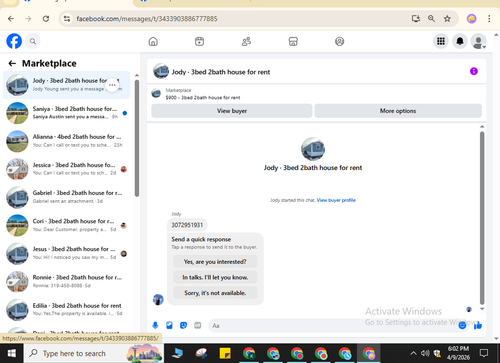Click the back arrow beside Marketplace
The image size is (500, 363).
coord(12,63)
